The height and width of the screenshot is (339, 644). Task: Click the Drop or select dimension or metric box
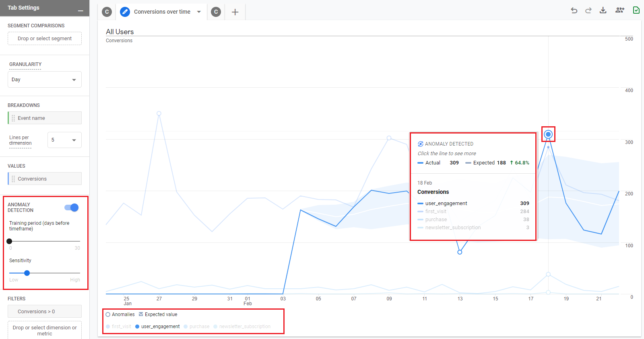[45, 330]
